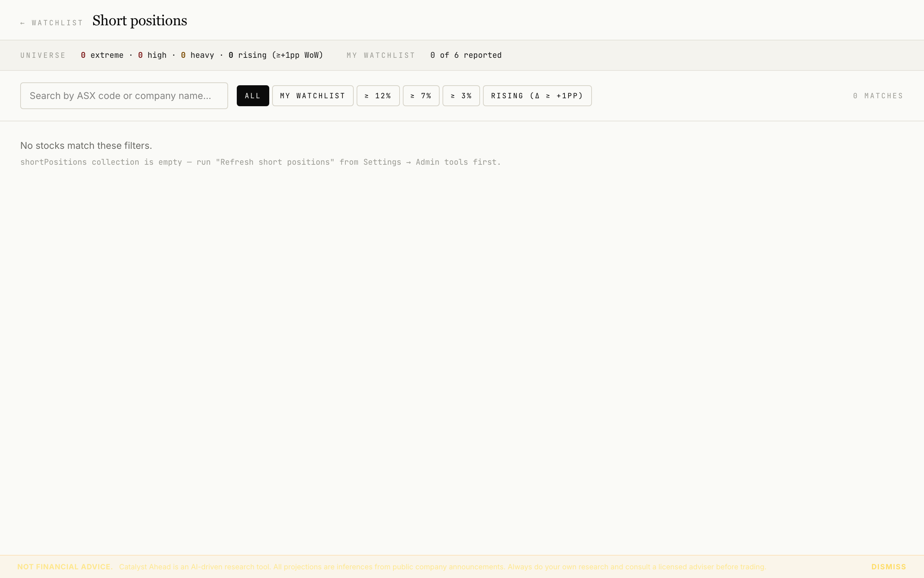924x578 pixels.
Task: Click the '0 MATCHES' counter
Action: (x=878, y=96)
